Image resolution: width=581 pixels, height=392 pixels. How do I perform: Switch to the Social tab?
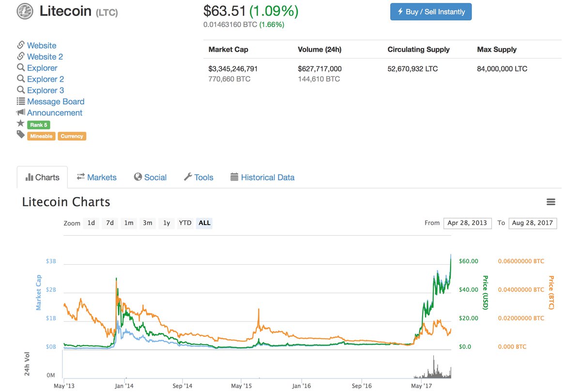click(x=150, y=178)
